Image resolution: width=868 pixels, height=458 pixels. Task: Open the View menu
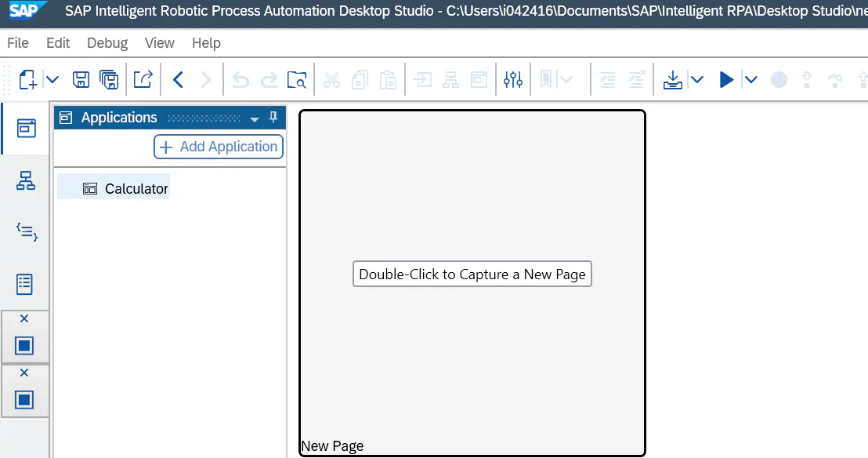click(x=160, y=42)
